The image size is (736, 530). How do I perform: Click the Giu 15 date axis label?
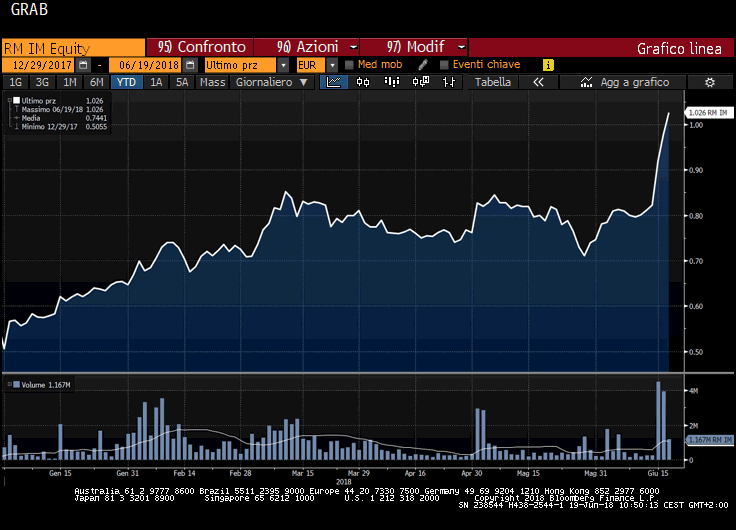(658, 473)
